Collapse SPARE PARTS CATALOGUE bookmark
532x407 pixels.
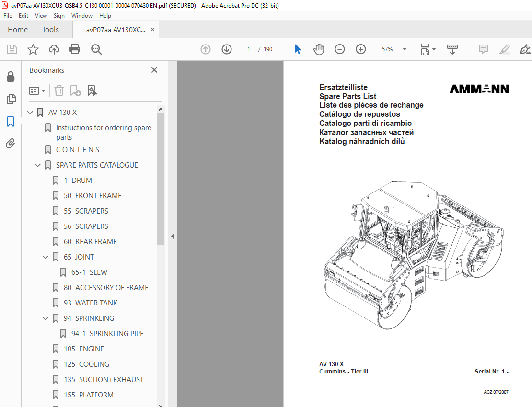pos(38,165)
